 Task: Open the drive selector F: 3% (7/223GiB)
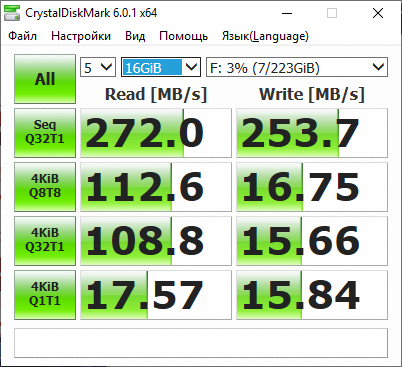point(297,67)
